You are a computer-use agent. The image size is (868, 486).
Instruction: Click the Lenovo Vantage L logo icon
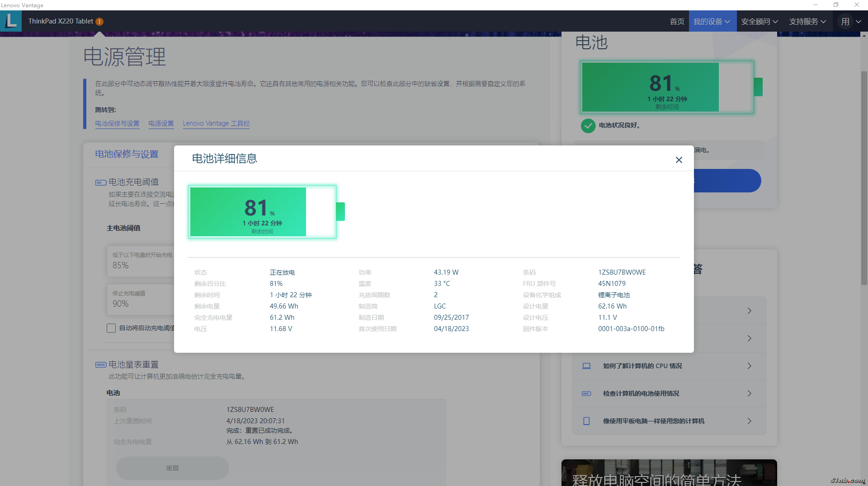pos(11,21)
